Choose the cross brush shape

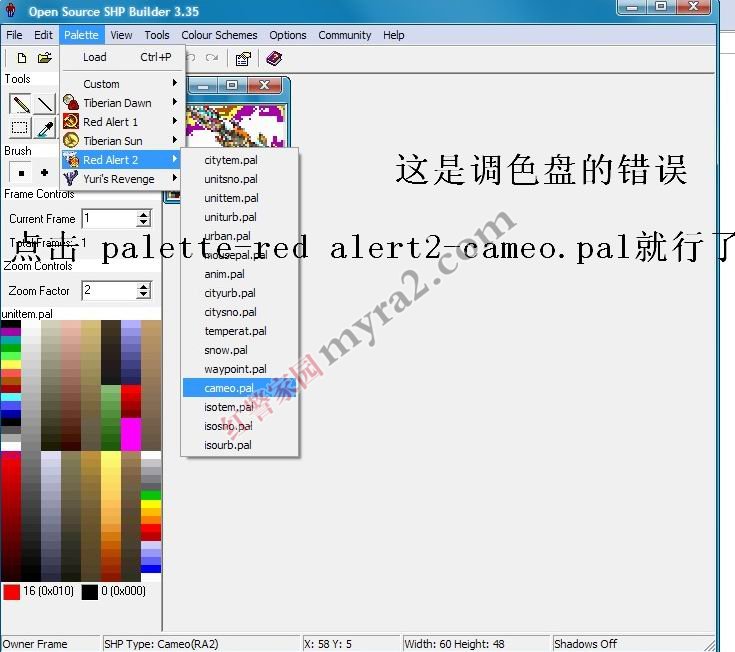point(45,172)
